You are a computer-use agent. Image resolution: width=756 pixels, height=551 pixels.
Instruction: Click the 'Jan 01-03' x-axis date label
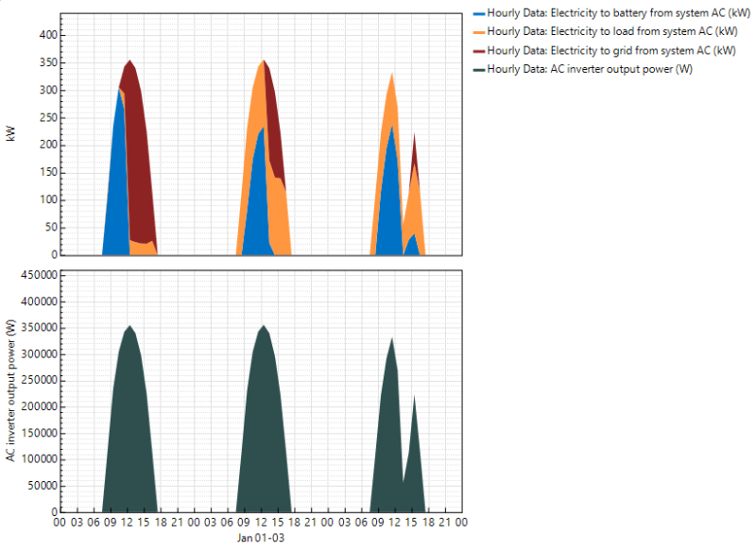pos(261,538)
